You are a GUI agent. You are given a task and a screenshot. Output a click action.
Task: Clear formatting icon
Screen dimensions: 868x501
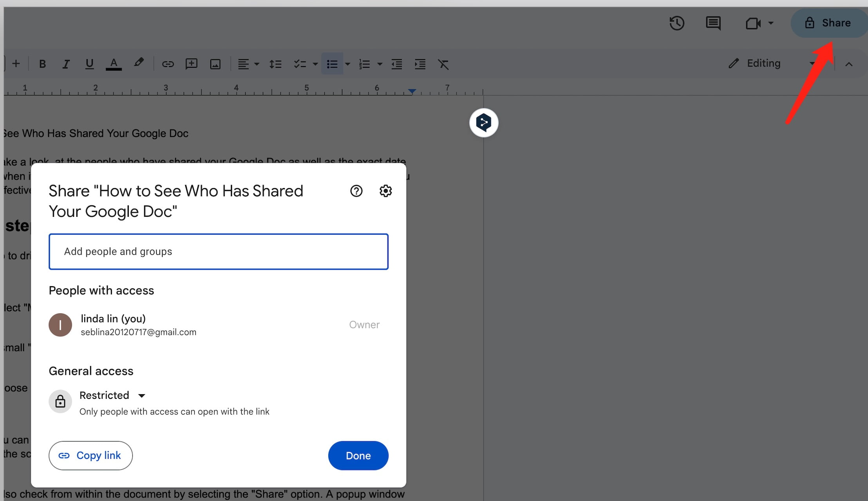tap(443, 64)
